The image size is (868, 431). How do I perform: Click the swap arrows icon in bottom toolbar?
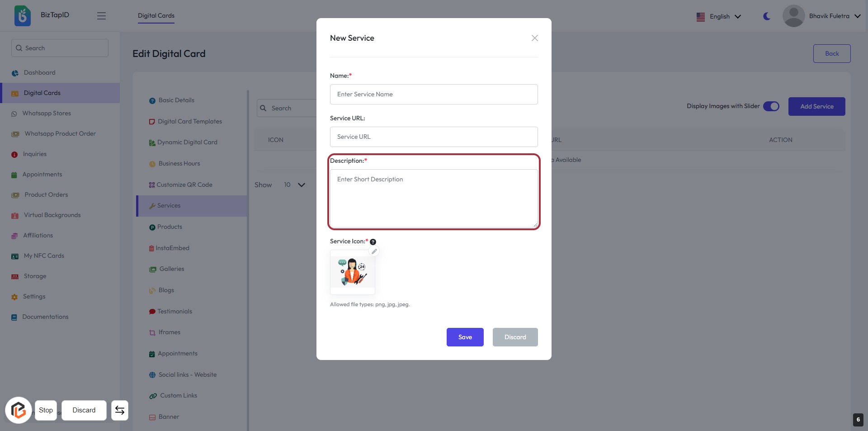tap(120, 410)
